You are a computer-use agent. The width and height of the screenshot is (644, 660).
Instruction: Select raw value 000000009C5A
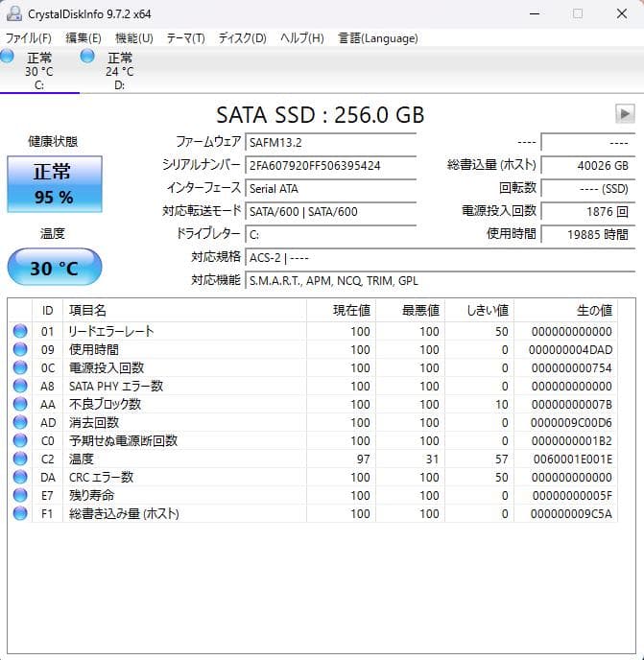coord(571,514)
